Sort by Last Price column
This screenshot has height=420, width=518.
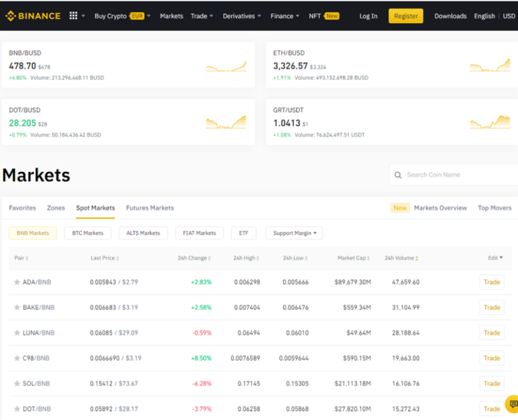(x=105, y=258)
